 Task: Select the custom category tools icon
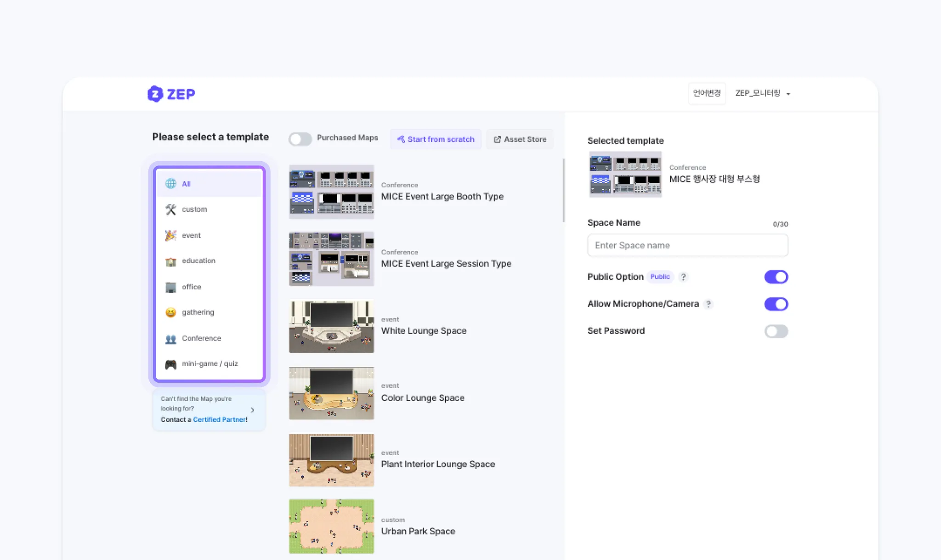pos(170,209)
